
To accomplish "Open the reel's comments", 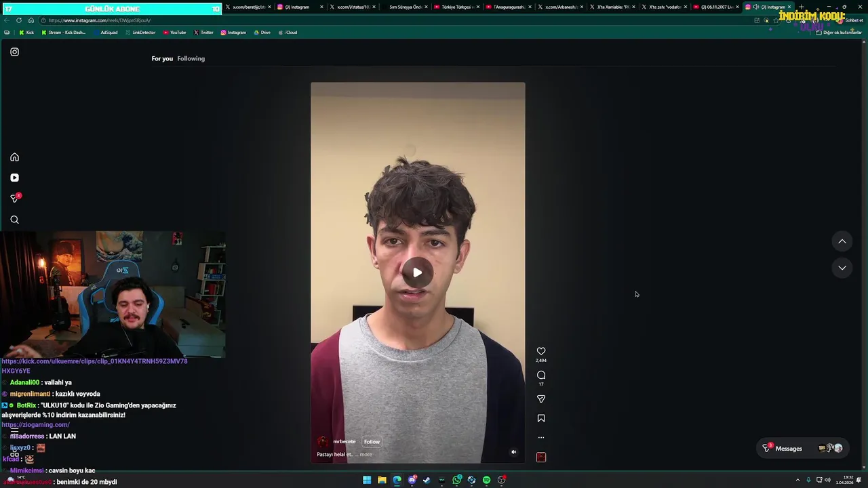I will (541, 375).
